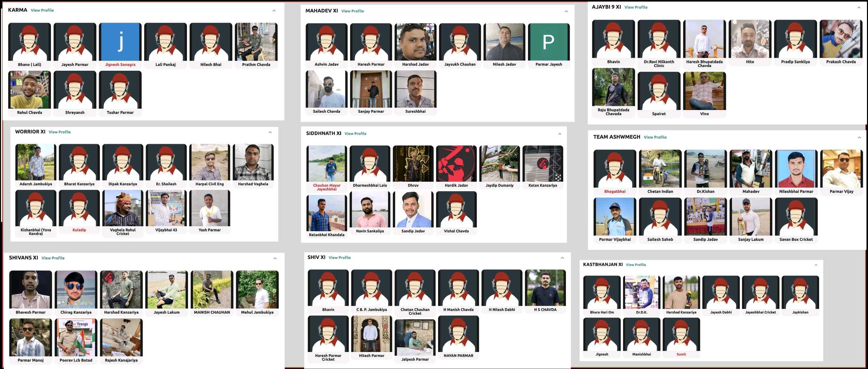Collapse KASTBHANJAN XI team section
Viewport: 868px width, 369px height.
(816, 265)
